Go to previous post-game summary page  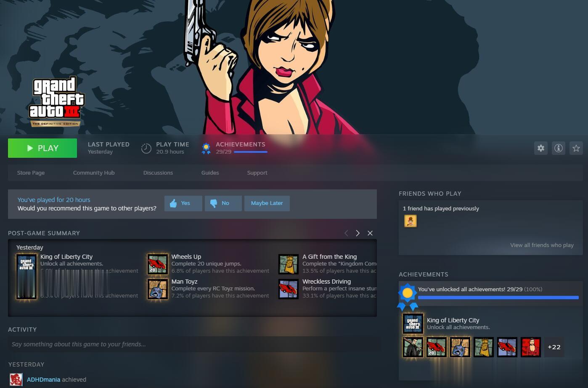coord(346,233)
